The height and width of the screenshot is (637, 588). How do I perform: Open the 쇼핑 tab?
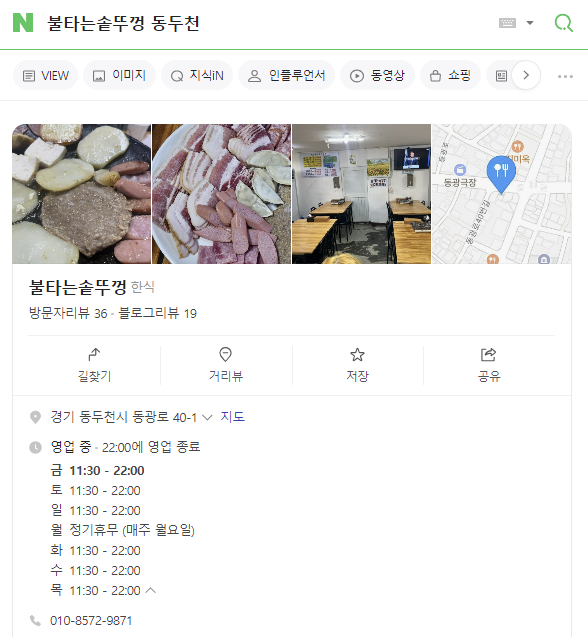[450, 76]
